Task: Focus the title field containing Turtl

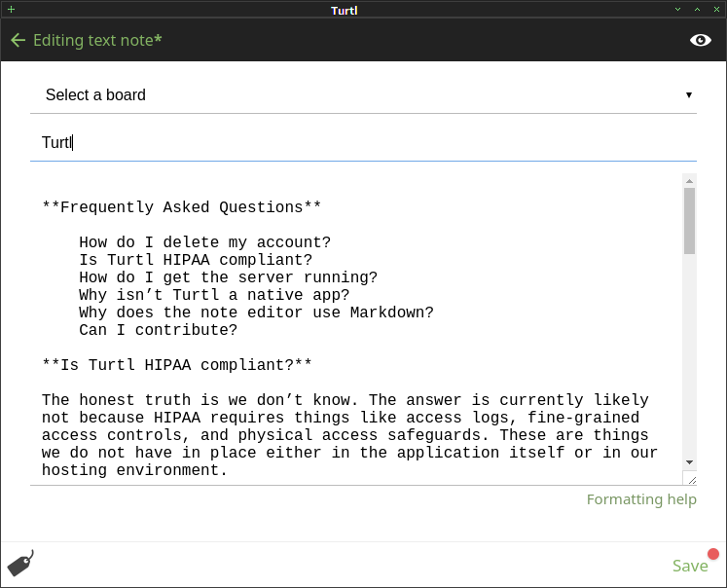Action: click(364, 142)
